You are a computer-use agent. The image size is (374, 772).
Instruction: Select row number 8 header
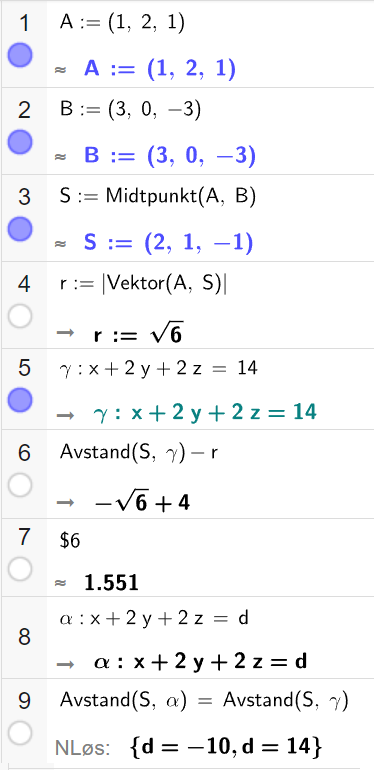tap(24, 637)
